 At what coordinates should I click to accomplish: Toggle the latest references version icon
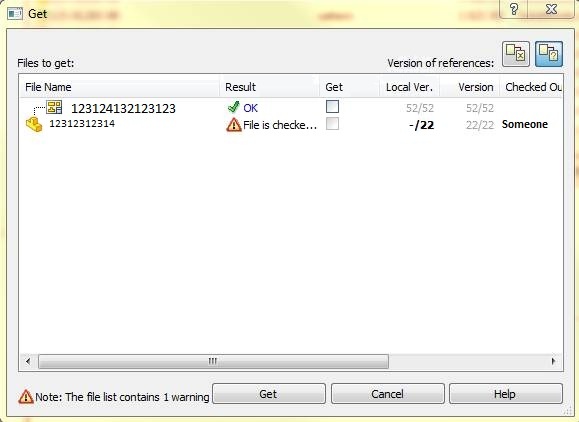point(549,54)
